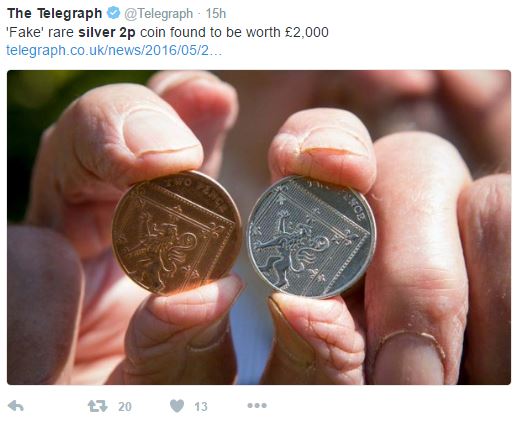View the 20 retweets count
Viewport: 517px width, 422px height.
click(x=125, y=407)
